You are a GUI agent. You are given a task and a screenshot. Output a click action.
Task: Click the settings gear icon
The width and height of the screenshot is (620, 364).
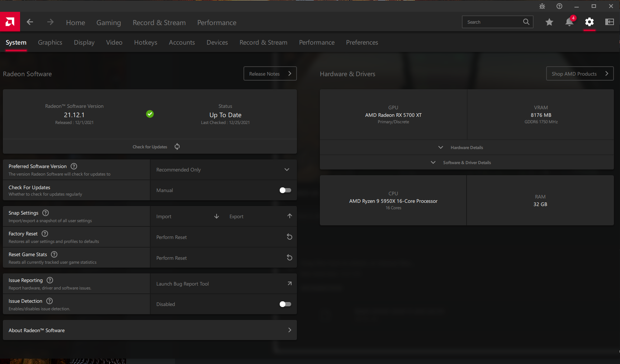tap(590, 22)
